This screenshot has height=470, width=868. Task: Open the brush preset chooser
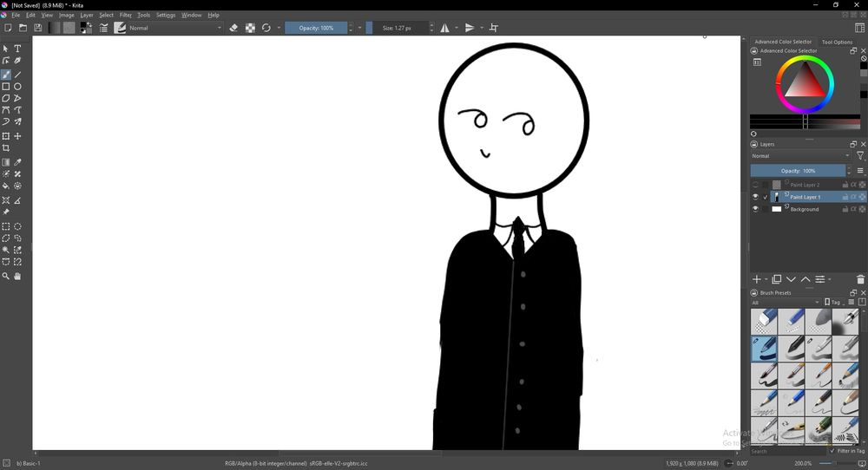click(120, 28)
